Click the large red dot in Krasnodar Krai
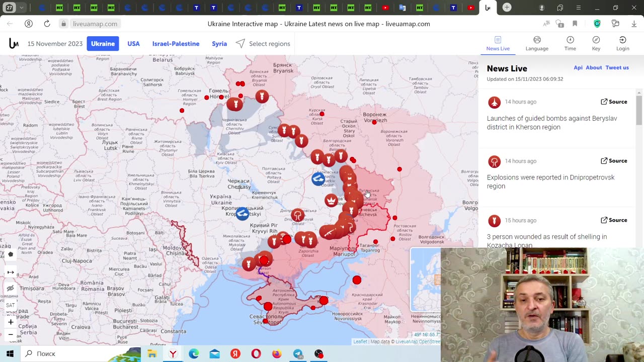This screenshot has height=362, width=644. pos(357,280)
